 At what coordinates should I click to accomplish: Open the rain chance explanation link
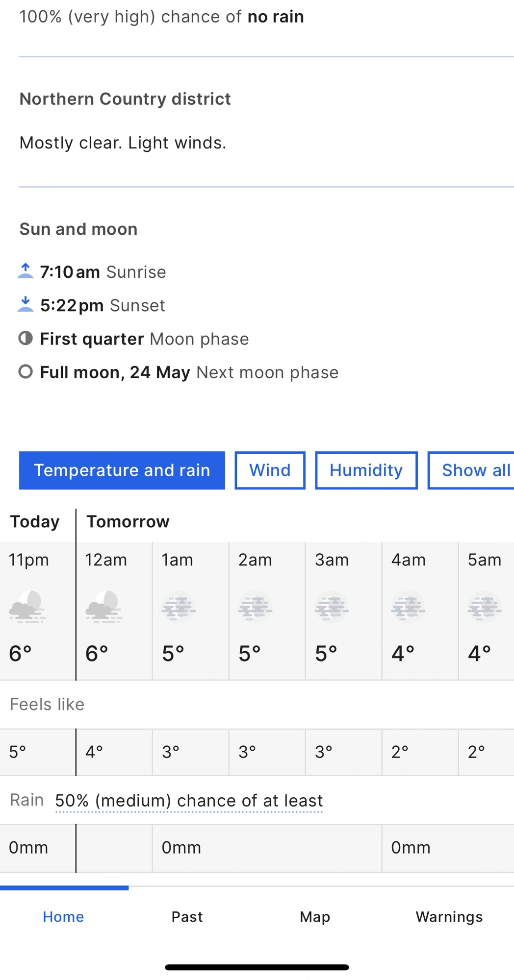click(x=189, y=801)
